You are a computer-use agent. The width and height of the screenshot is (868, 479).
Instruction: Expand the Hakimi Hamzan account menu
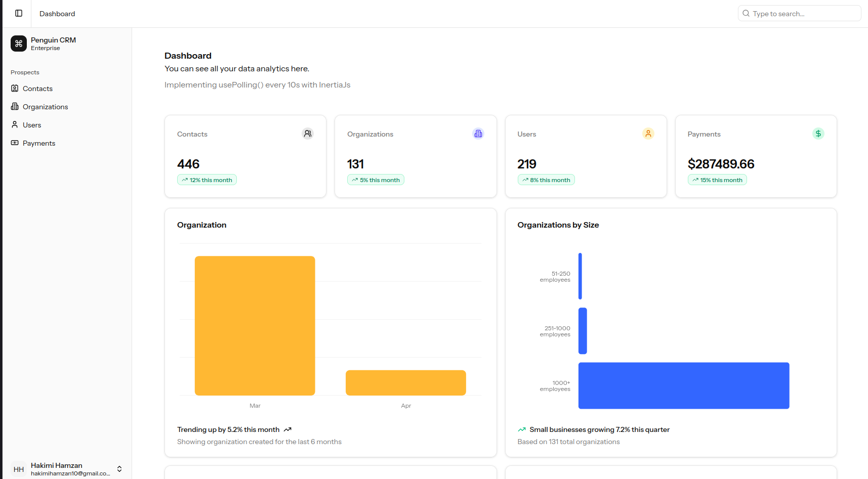pos(119,469)
